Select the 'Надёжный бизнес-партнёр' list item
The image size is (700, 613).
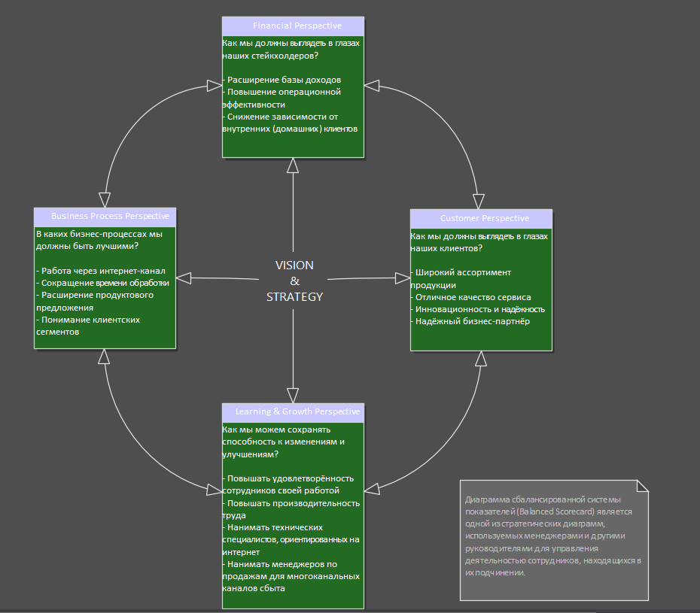pyautogui.click(x=472, y=321)
